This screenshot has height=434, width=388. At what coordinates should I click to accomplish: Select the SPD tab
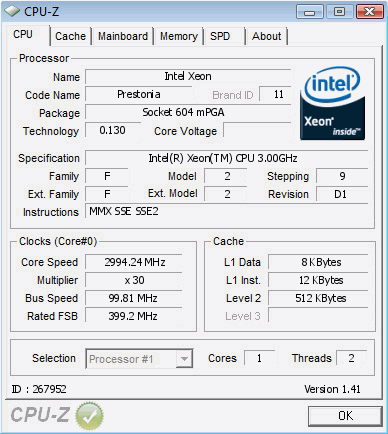(x=225, y=36)
